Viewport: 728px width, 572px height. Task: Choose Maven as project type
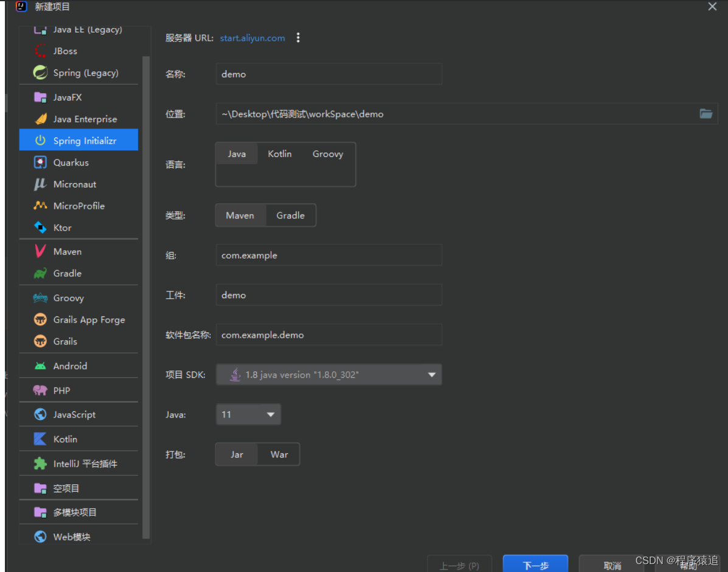pos(240,215)
